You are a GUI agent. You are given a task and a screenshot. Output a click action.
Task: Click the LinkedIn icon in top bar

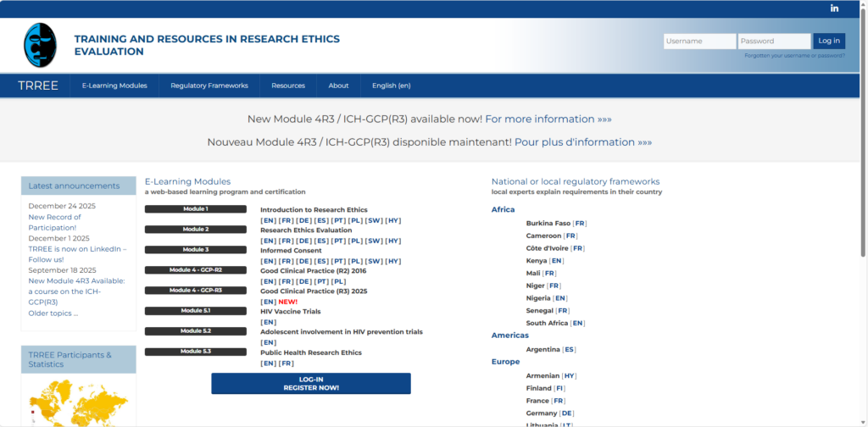[834, 8]
